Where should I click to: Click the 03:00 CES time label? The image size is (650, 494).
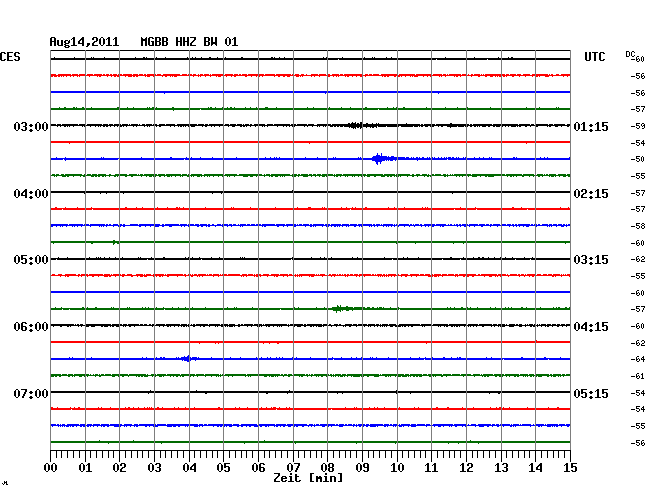(31, 126)
